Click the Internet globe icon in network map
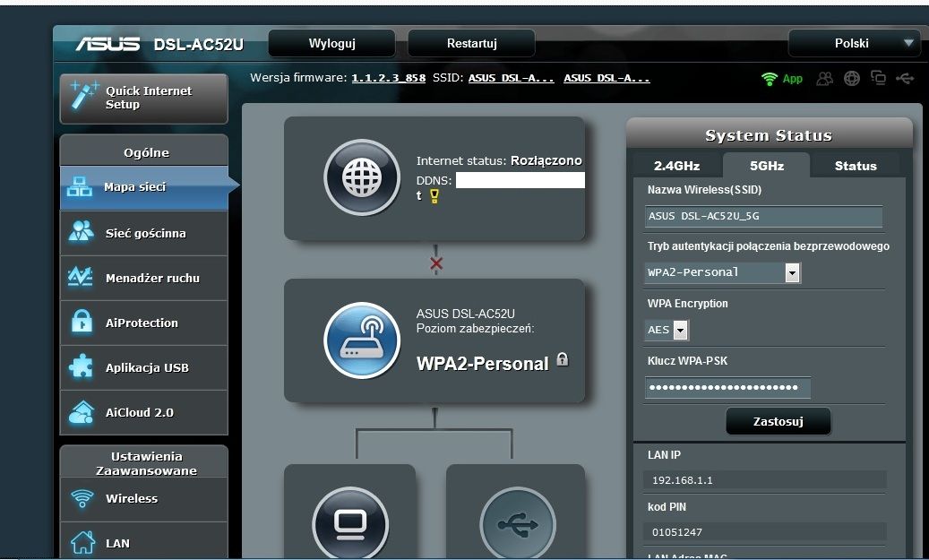 362,177
